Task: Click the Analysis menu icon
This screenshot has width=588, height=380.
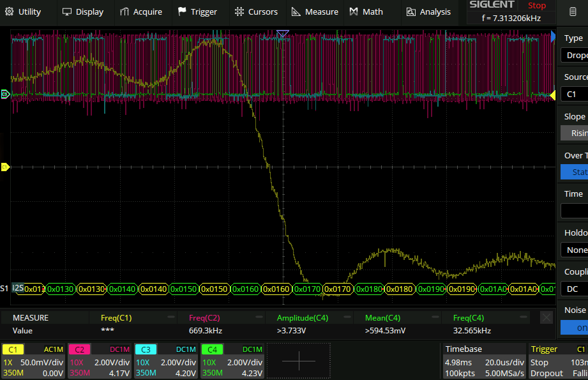Action: point(411,11)
